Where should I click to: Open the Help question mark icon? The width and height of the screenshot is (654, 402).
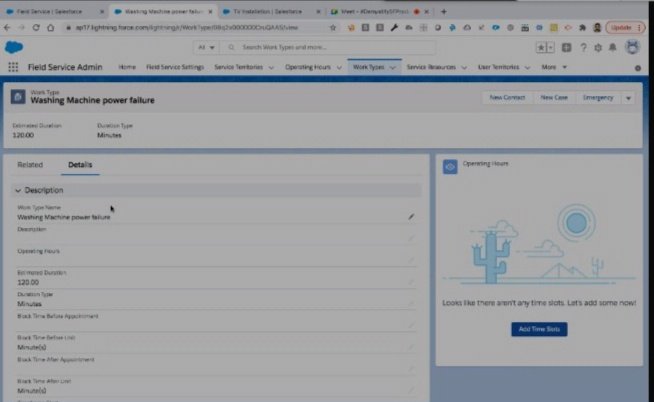(x=583, y=48)
